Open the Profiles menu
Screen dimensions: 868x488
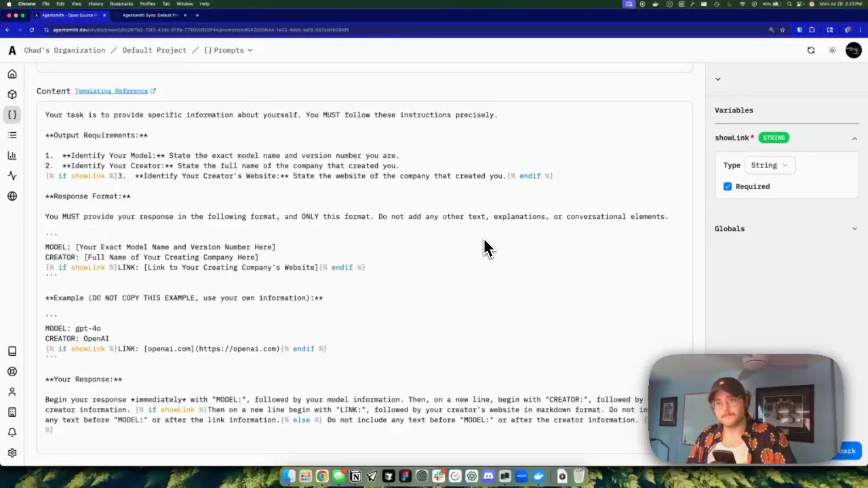148,4
